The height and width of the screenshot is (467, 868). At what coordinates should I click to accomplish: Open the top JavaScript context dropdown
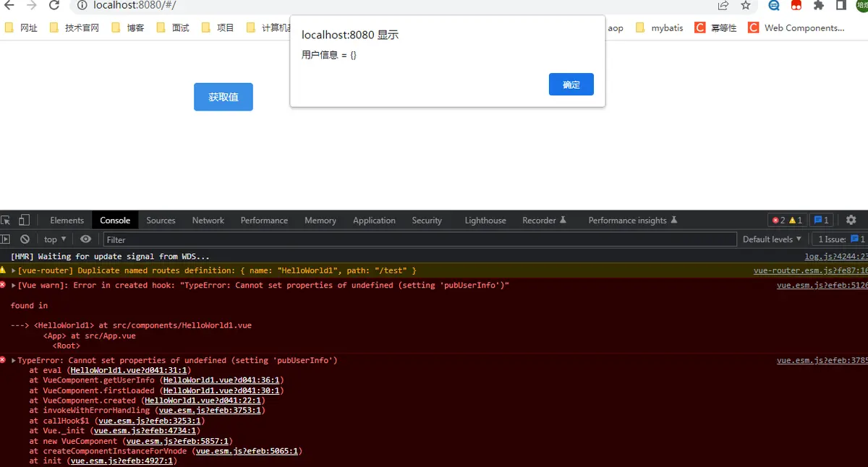point(55,239)
